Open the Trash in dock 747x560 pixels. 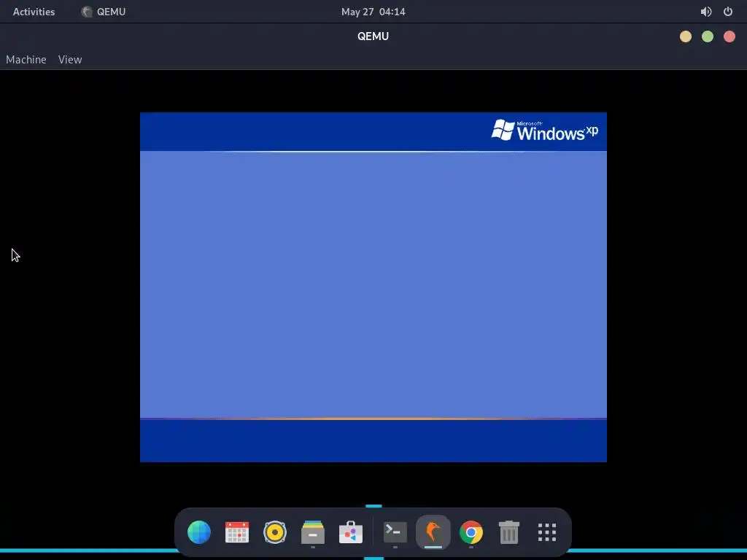click(508, 532)
